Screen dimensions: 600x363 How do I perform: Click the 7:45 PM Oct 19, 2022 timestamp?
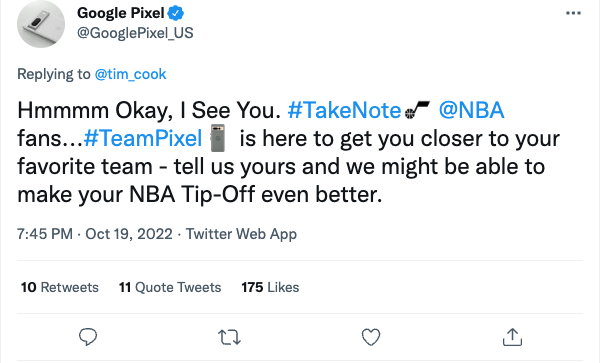[x=95, y=234]
